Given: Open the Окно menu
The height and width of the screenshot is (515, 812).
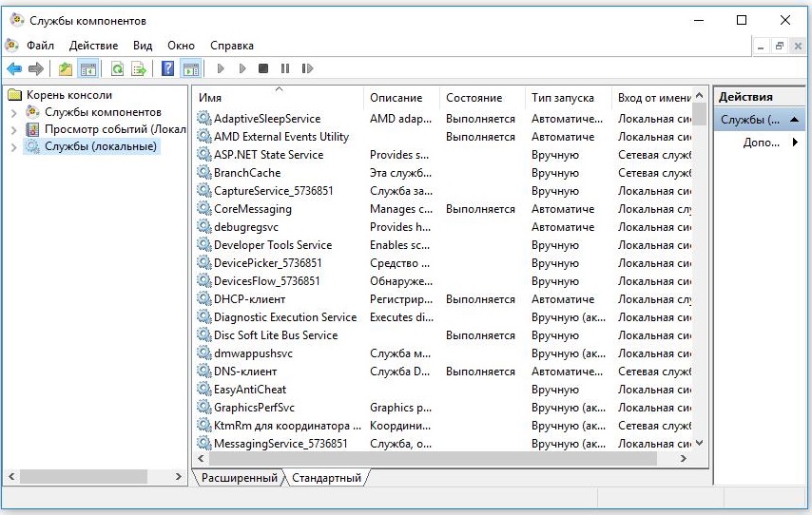Looking at the screenshot, I should (x=181, y=46).
